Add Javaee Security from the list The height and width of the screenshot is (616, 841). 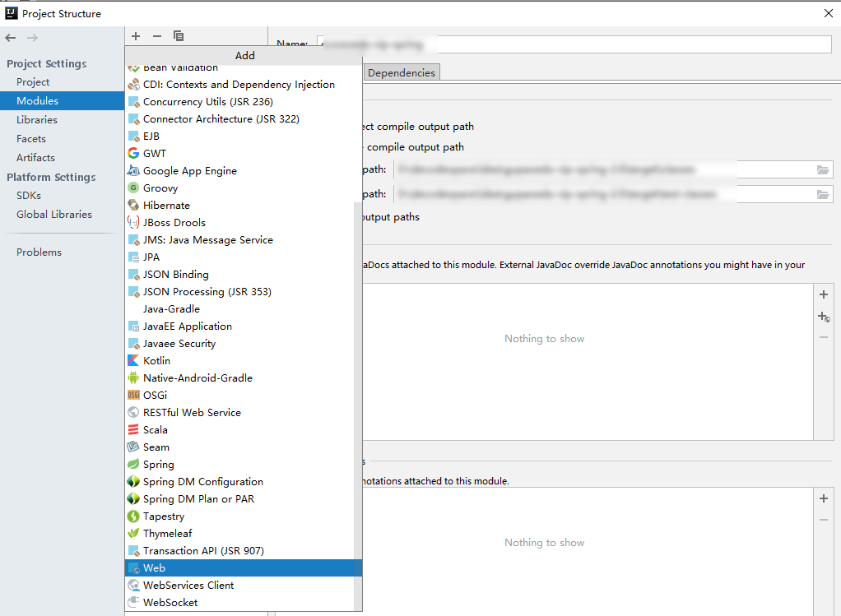tap(239, 343)
